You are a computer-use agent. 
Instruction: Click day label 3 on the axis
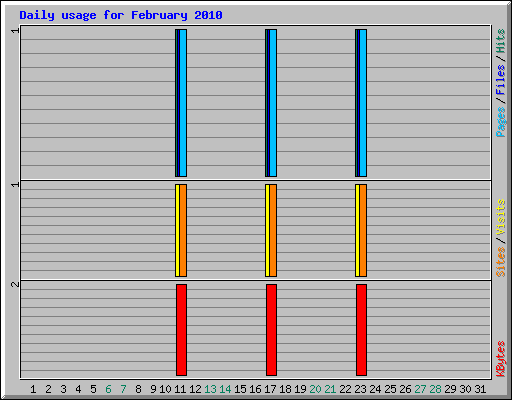click(x=63, y=389)
